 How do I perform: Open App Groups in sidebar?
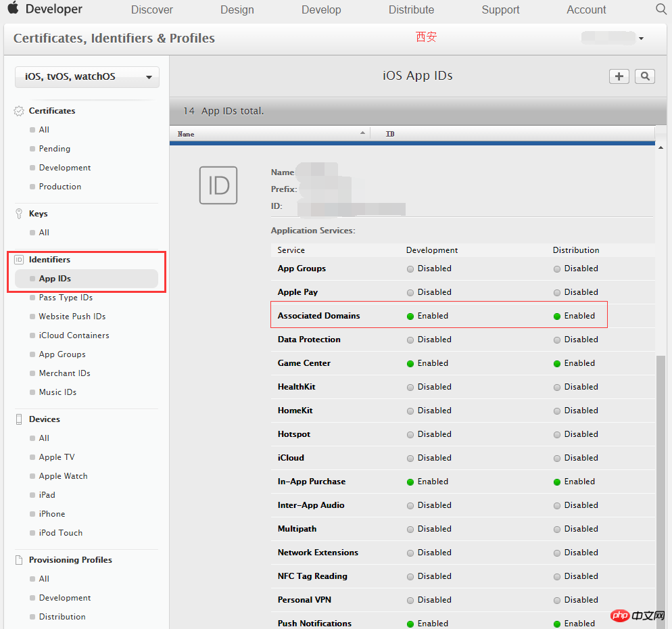coord(62,354)
